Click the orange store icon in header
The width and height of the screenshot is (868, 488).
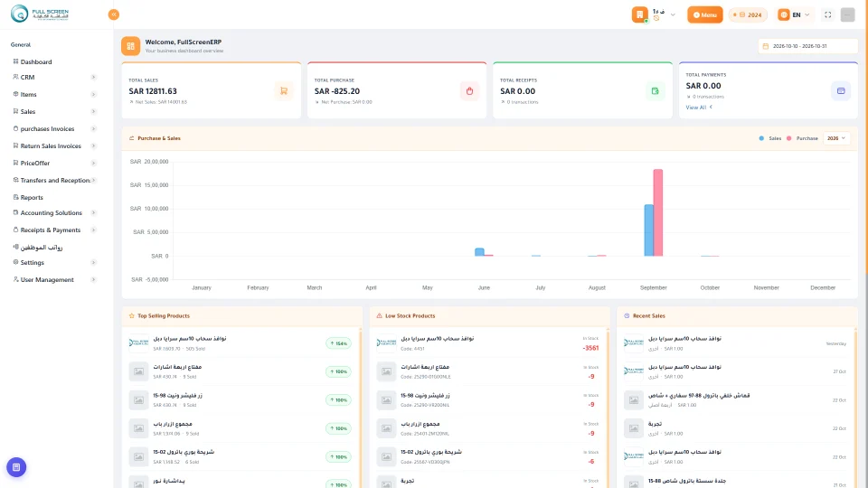click(x=640, y=15)
